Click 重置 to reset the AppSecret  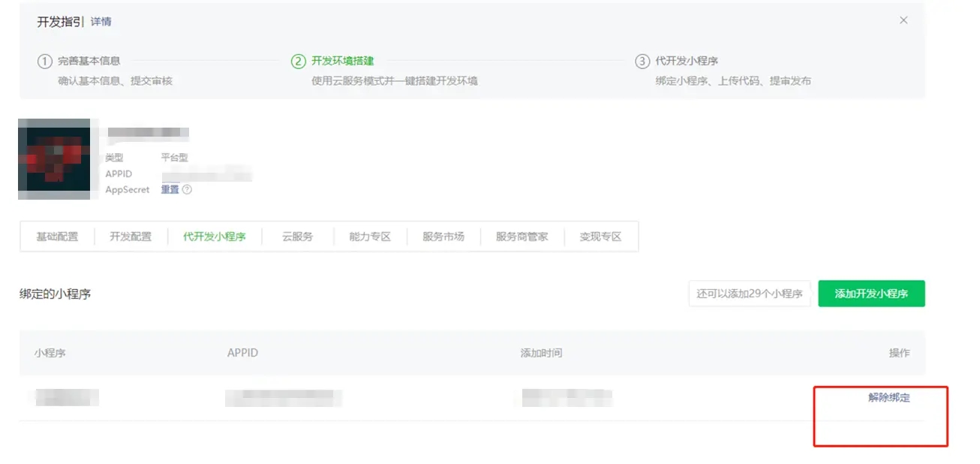[170, 190]
